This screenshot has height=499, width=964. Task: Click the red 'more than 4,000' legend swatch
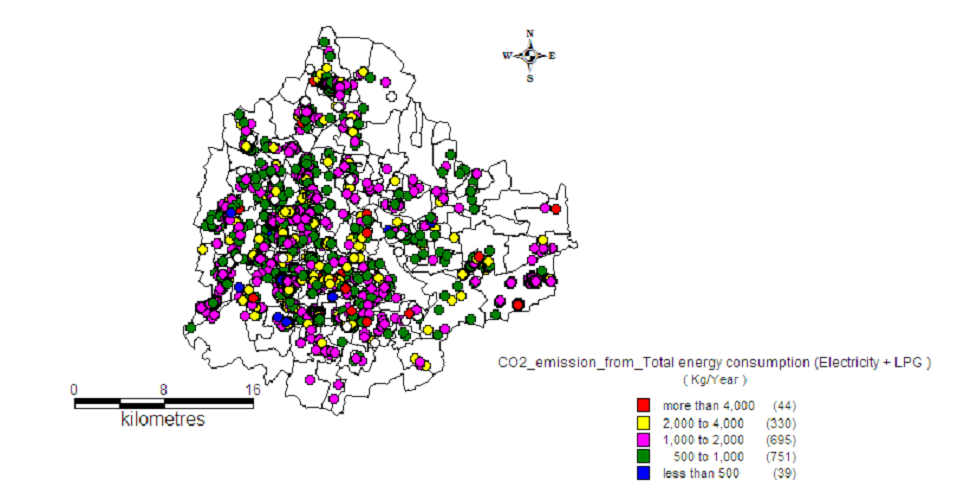tap(644, 405)
